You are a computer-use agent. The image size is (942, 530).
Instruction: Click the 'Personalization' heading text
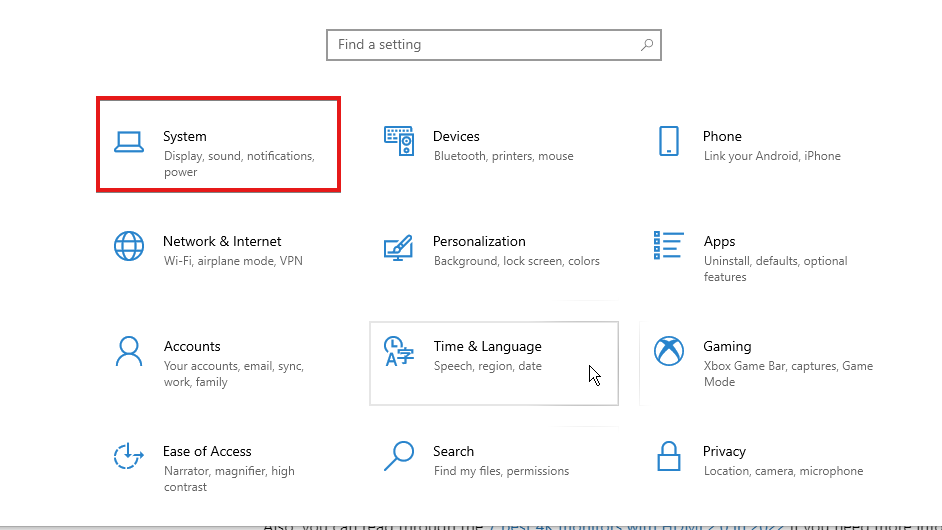tap(479, 241)
